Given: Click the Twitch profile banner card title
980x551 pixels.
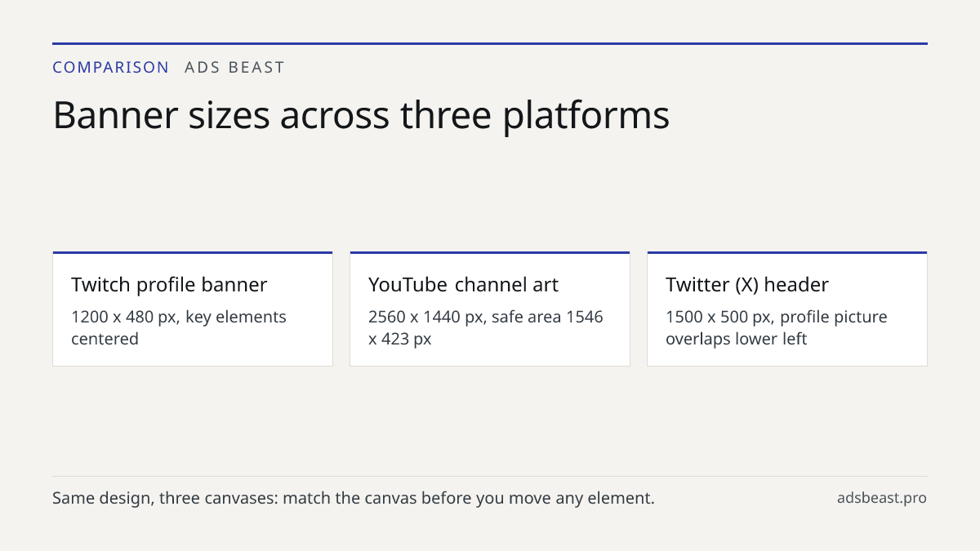Looking at the screenshot, I should click(x=169, y=285).
